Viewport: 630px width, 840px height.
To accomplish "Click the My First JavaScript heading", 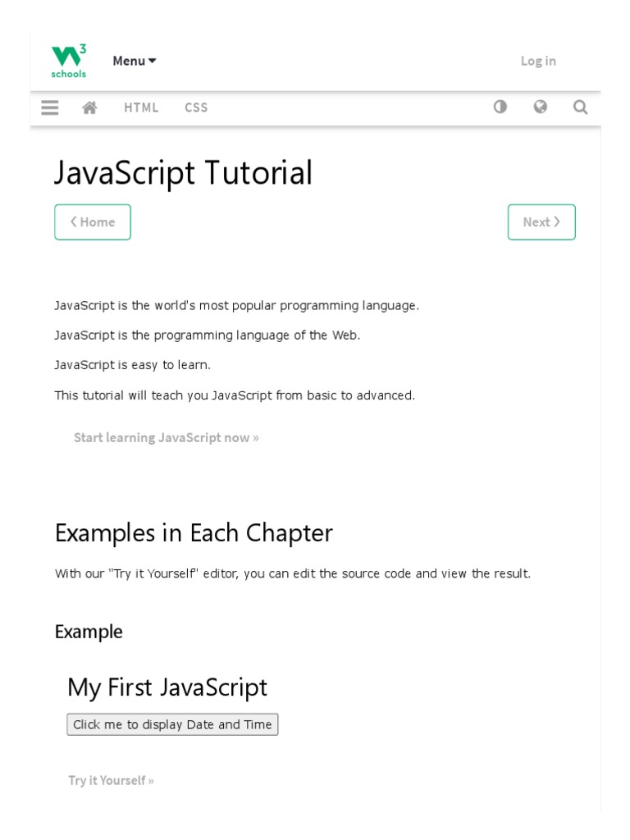I will click(x=167, y=687).
